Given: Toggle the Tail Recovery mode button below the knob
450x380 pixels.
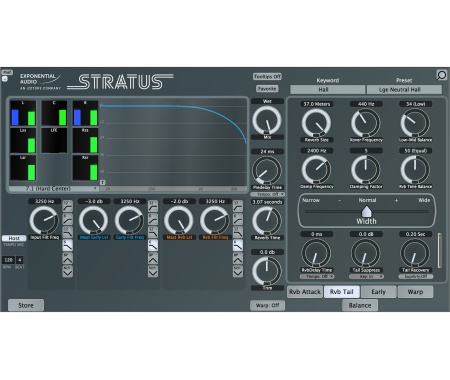Looking at the screenshot, I should (x=416, y=277).
